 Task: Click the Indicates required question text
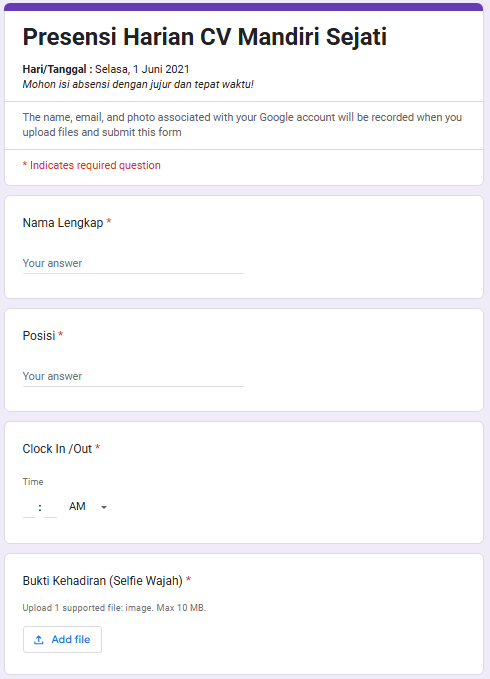92,165
